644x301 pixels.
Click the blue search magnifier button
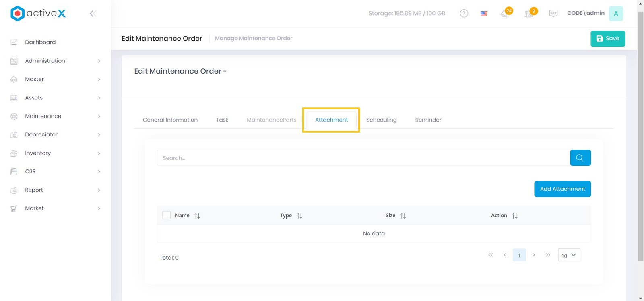pos(580,158)
